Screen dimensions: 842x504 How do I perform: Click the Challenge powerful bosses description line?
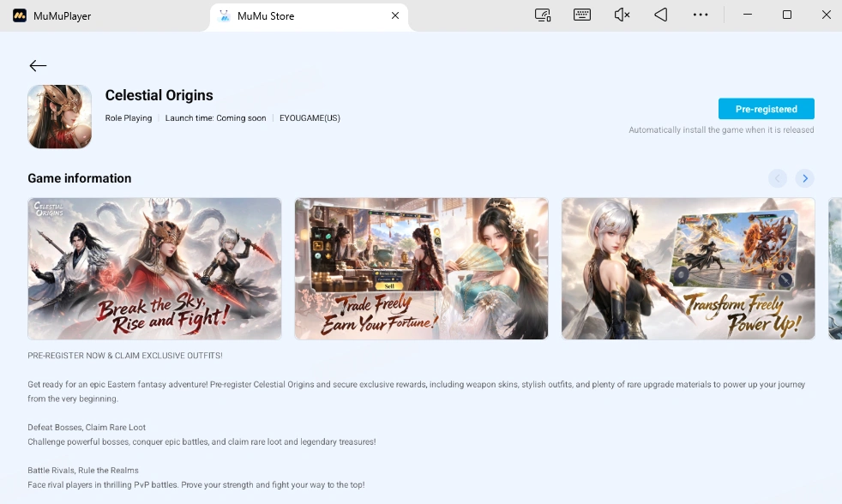[x=201, y=441]
